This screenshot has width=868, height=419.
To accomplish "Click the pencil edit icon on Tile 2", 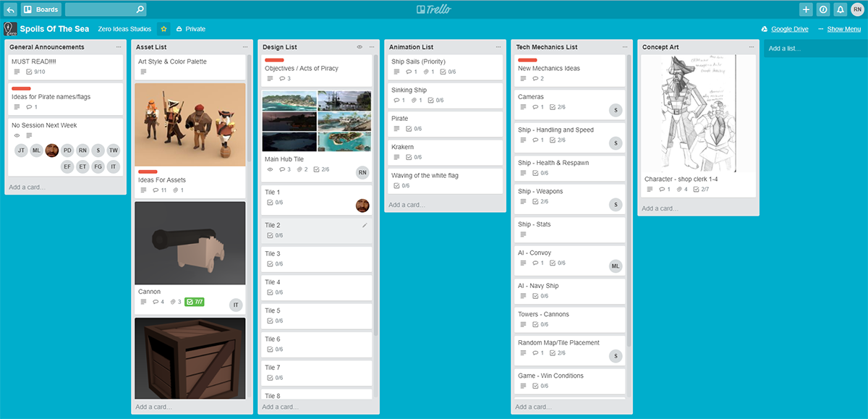I will 365,227.
